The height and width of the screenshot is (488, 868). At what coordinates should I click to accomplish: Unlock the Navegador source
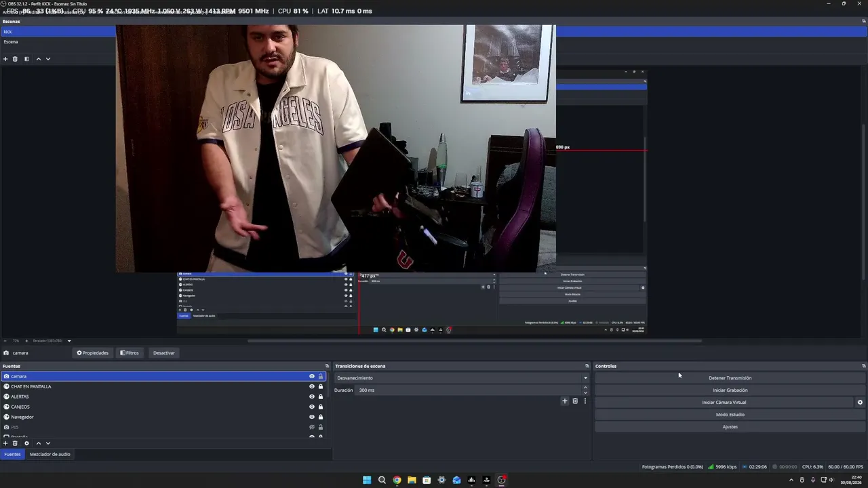point(321,417)
